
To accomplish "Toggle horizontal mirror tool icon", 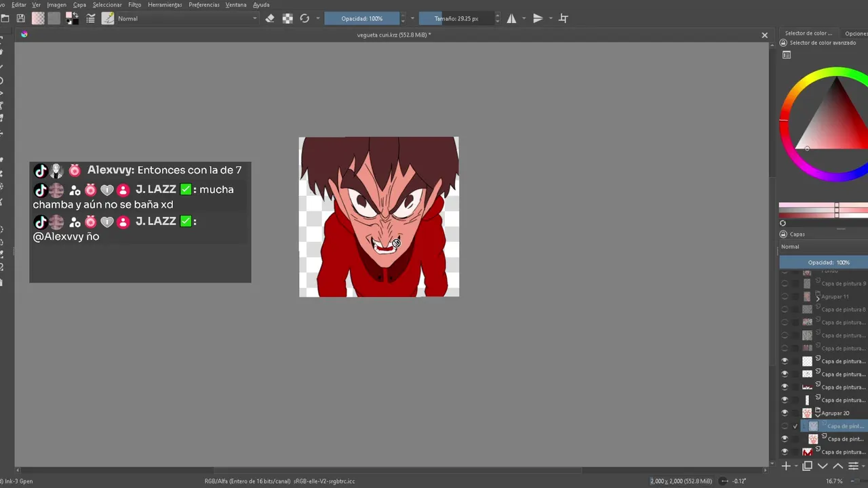I will point(511,18).
